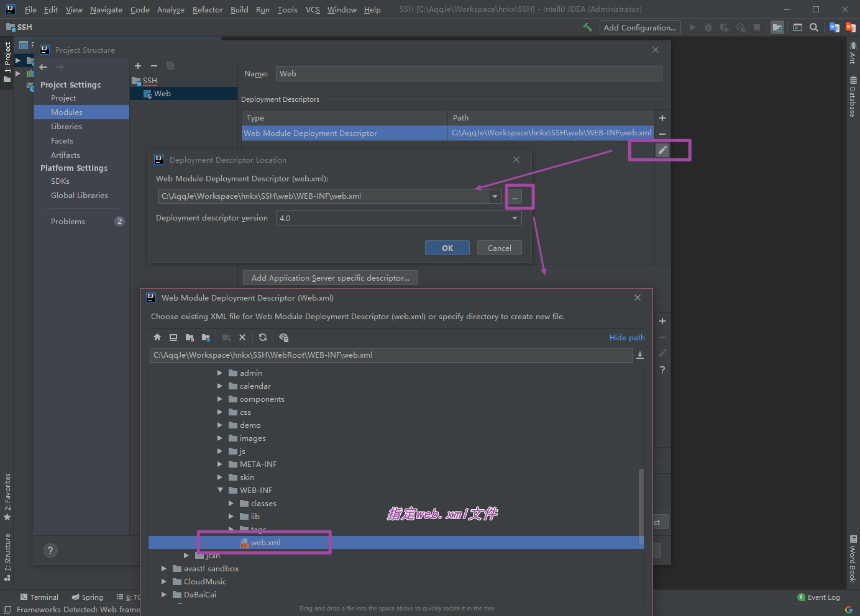Collapse the WEB-INF folder

pos(220,491)
